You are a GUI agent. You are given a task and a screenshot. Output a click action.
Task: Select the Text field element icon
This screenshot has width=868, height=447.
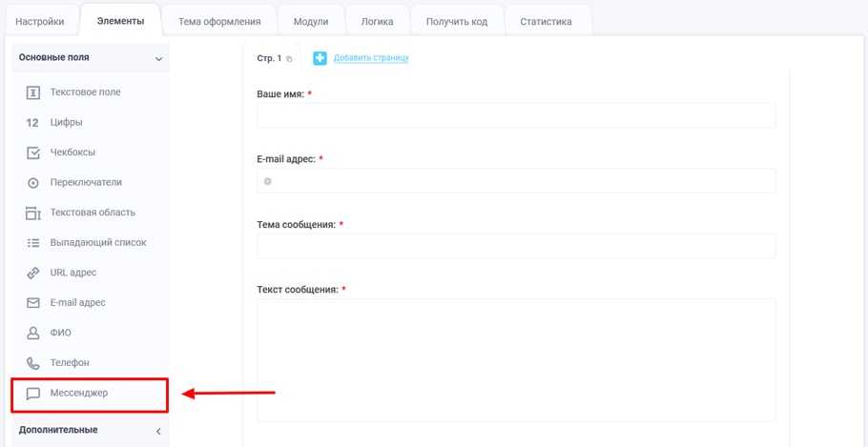[33, 92]
